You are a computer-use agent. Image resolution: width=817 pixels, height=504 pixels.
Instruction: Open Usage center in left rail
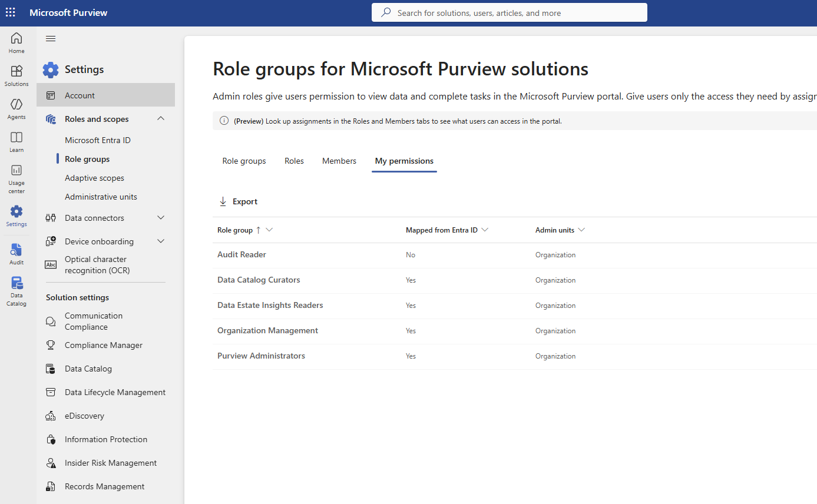pyautogui.click(x=16, y=178)
